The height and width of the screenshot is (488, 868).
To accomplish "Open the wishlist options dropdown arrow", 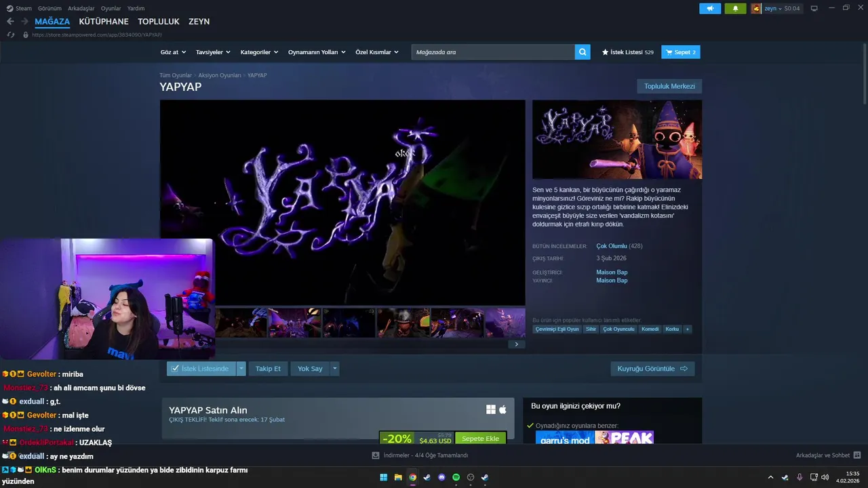I will tap(241, 369).
